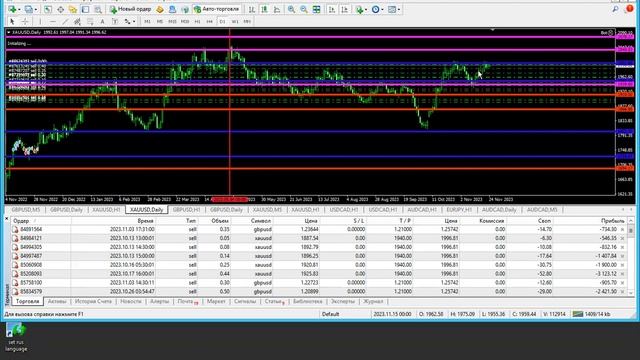This screenshot has height=360, width=640.
Task: Select the arrows drawing tool
Action: click(127, 21)
